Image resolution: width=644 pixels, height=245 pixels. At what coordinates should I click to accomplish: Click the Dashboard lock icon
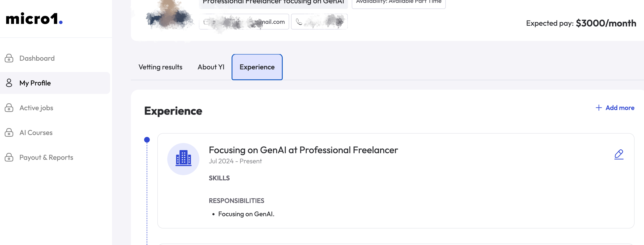[x=9, y=58]
